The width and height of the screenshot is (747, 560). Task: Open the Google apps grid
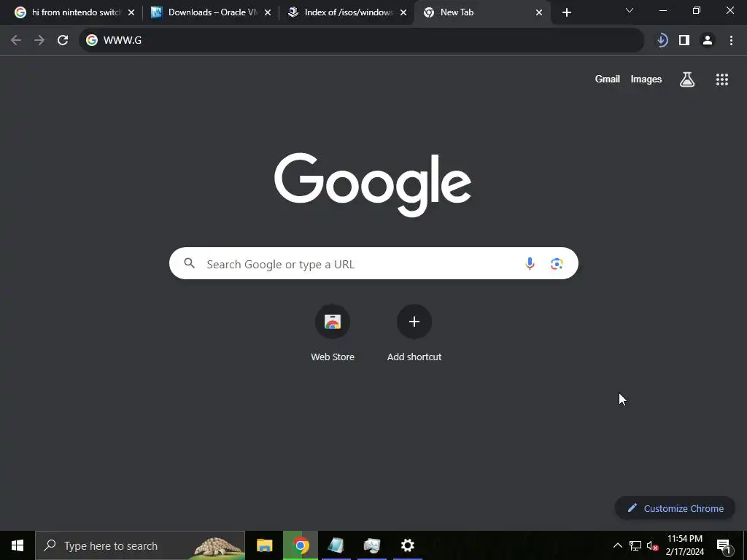722,79
